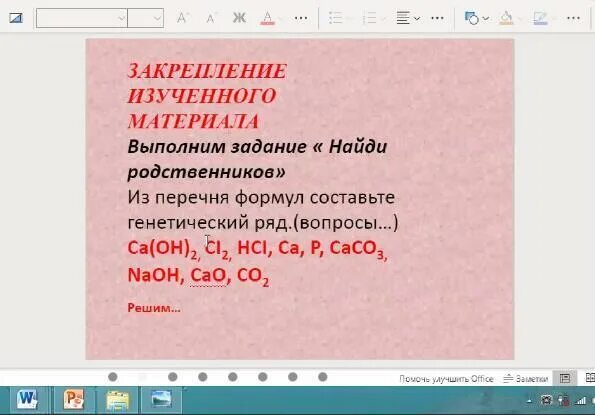Switch to normal view icon in status bar
The height and width of the screenshot is (415, 595).
[565, 378]
